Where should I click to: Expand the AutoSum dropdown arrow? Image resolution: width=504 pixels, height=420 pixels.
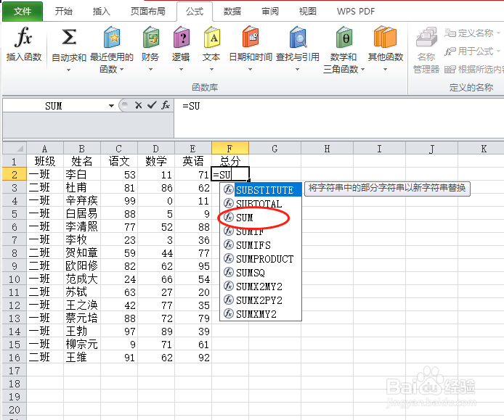[68, 70]
